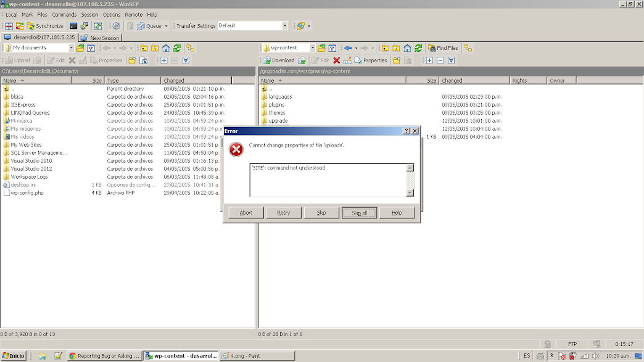
Task: Click the local panel filter icon
Action: [91, 48]
